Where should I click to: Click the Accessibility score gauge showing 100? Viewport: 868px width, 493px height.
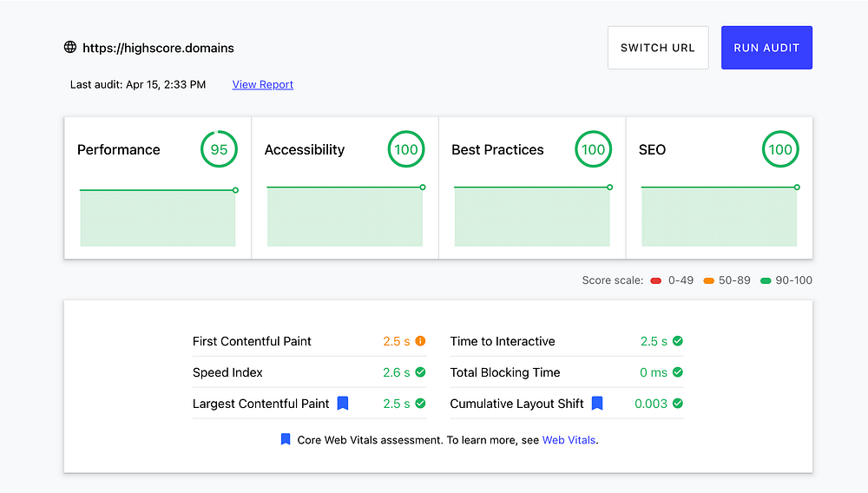point(406,149)
